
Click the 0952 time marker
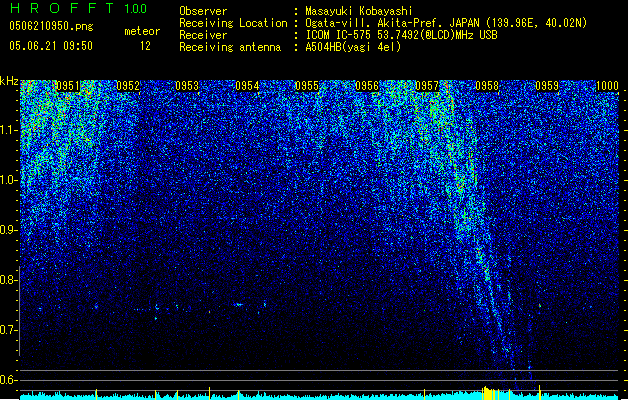tap(128, 86)
